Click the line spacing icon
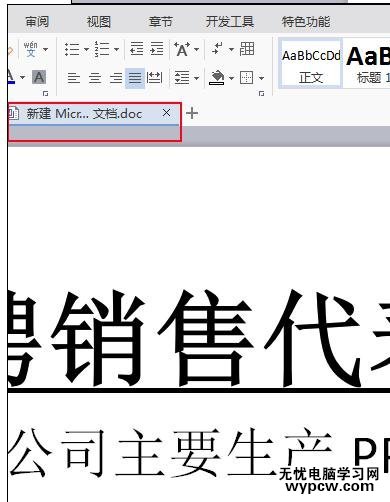The width and height of the screenshot is (390, 502). click(x=182, y=78)
